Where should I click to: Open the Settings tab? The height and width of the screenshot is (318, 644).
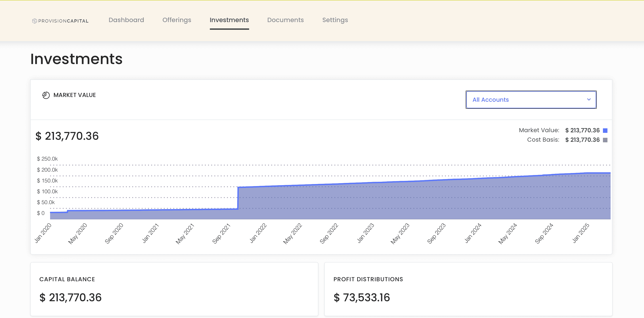coord(335,20)
